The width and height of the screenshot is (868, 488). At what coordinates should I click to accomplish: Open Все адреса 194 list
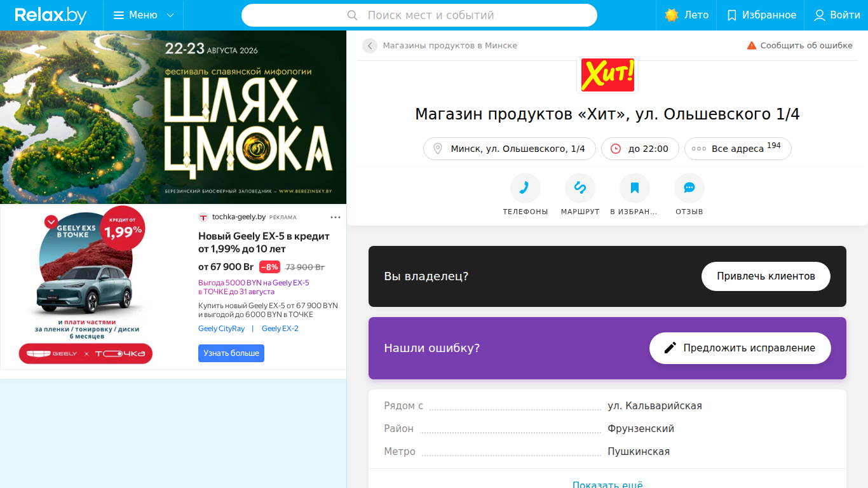pyautogui.click(x=738, y=149)
